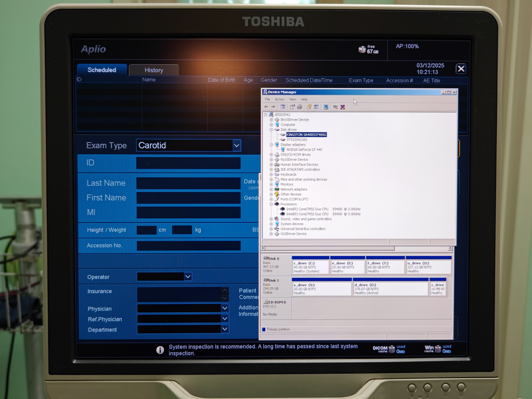Click the patient ID input field
532x399 pixels.
188,163
